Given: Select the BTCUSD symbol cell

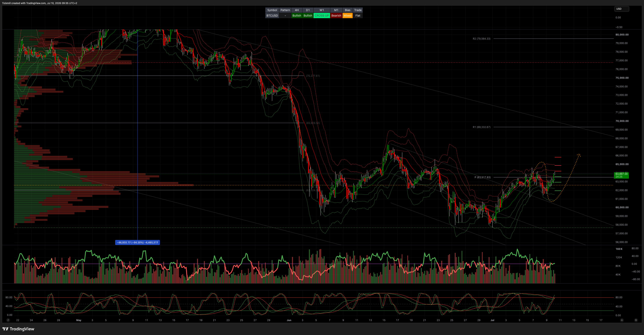Looking at the screenshot, I should click(x=272, y=16).
